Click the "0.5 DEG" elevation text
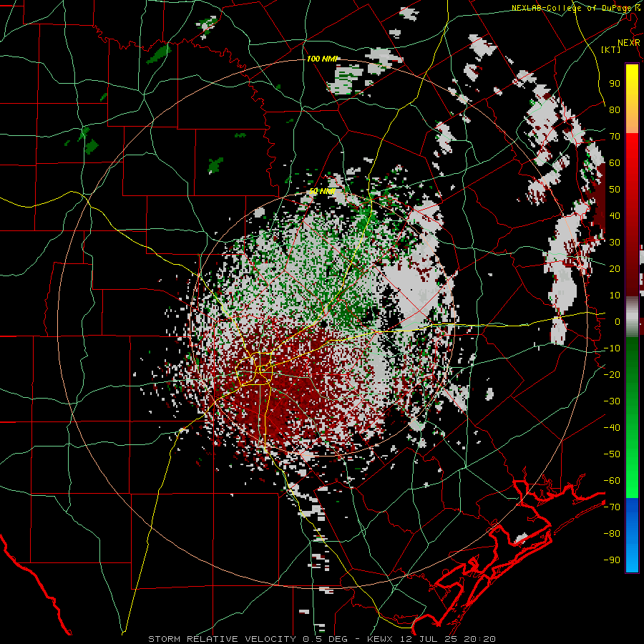 (x=326, y=639)
